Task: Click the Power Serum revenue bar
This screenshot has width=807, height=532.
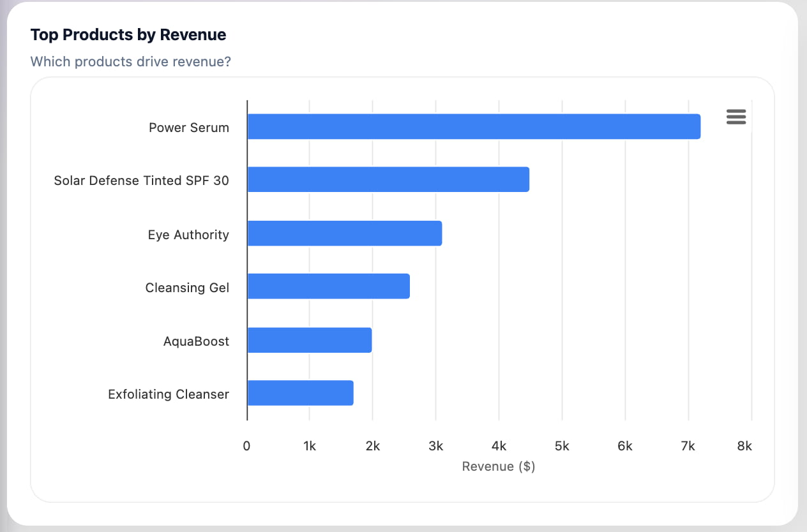Action: coord(474,126)
